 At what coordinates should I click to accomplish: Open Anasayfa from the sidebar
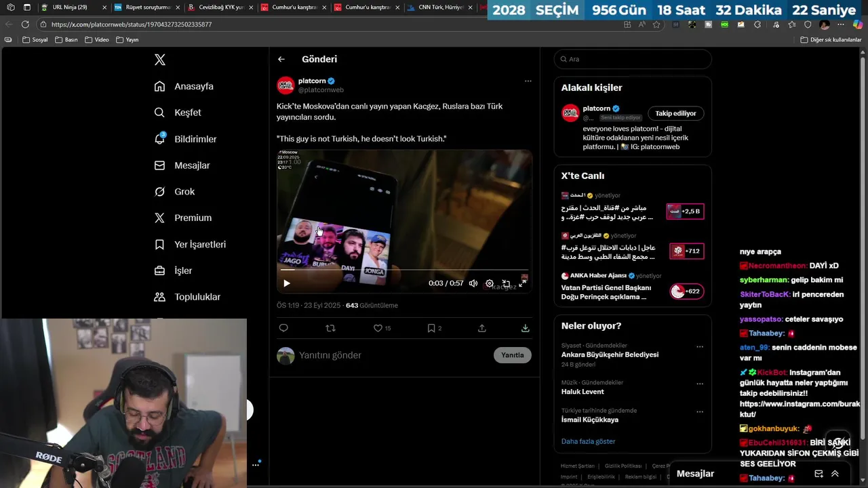click(x=184, y=86)
